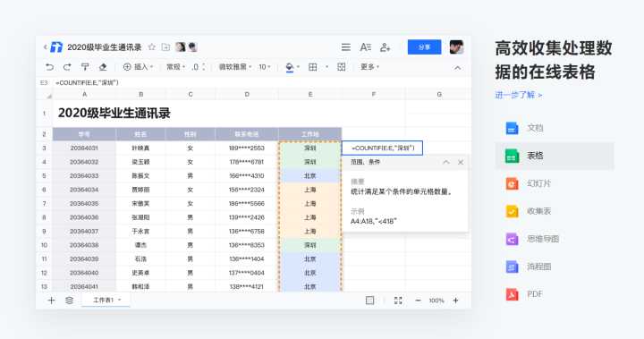Click the cell borders grid icon

tap(312, 66)
